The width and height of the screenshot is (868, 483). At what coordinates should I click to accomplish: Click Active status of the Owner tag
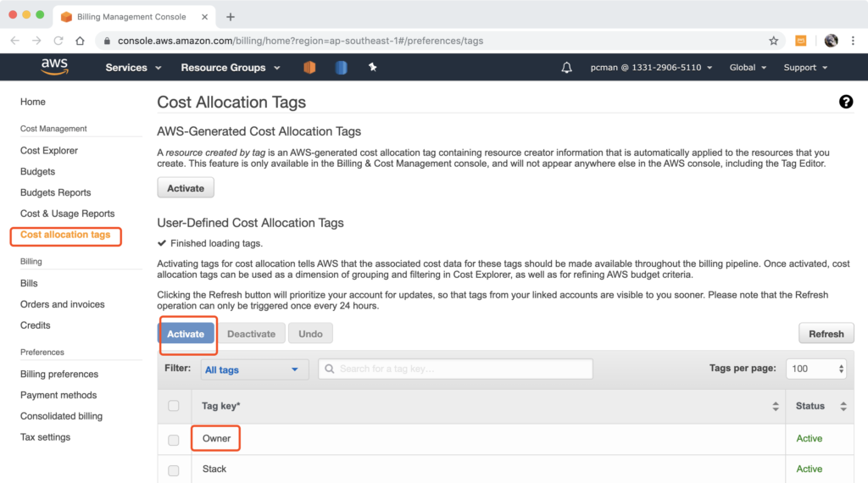[809, 439]
